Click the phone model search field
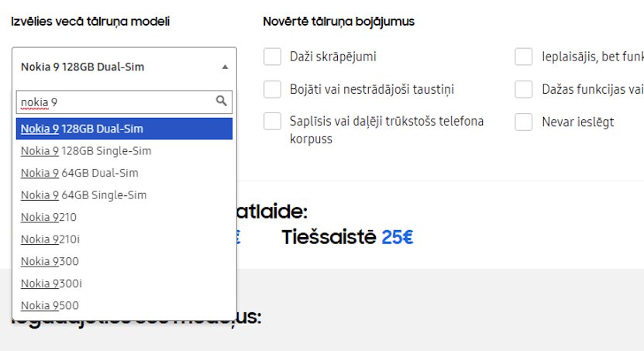Screen dimensions: 644x351 (115, 102)
